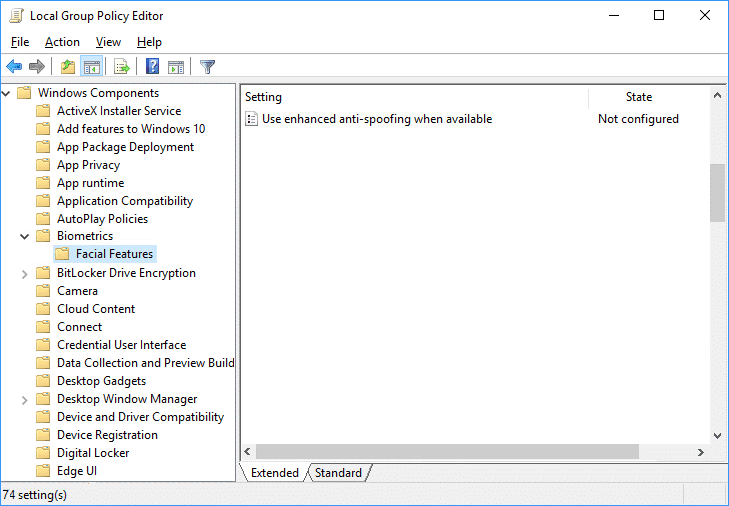Click vertical scrollbar up arrow in settings pane
This screenshot has height=506, width=729.
[x=717, y=95]
